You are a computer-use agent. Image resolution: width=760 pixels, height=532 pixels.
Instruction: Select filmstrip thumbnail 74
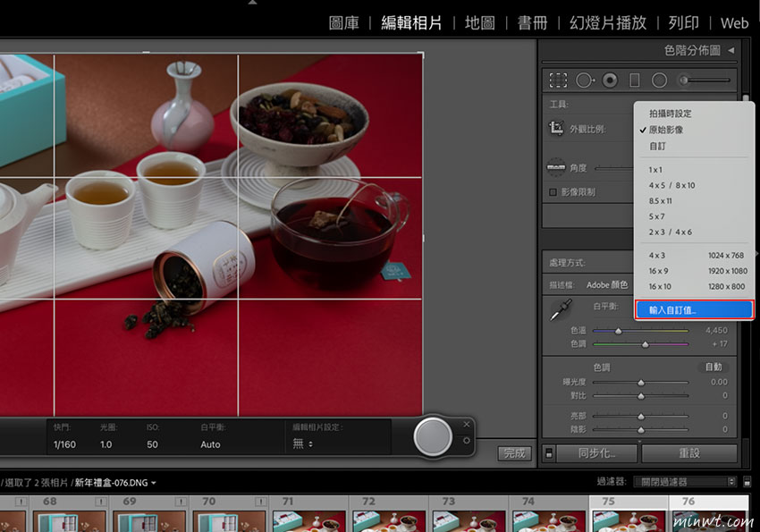coord(549,513)
